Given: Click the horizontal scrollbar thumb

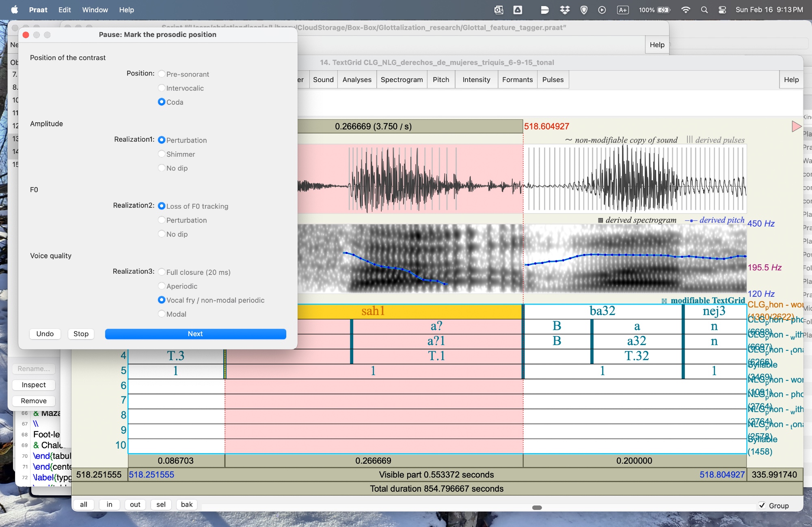Looking at the screenshot, I should 537,508.
